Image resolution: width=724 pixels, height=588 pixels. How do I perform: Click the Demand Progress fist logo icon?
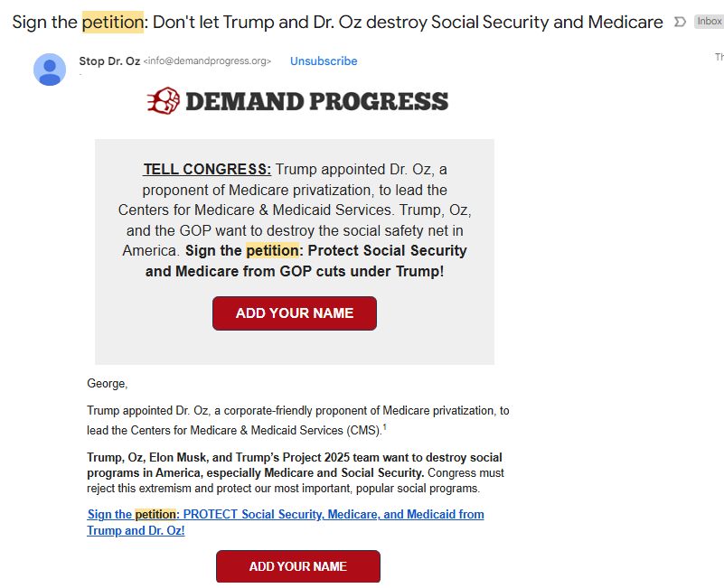(x=163, y=100)
